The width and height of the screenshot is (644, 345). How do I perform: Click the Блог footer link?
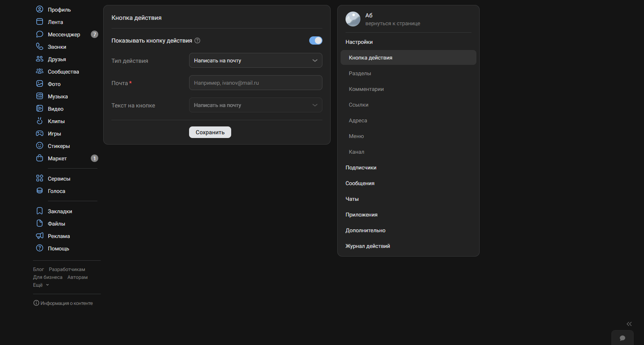pyautogui.click(x=38, y=269)
